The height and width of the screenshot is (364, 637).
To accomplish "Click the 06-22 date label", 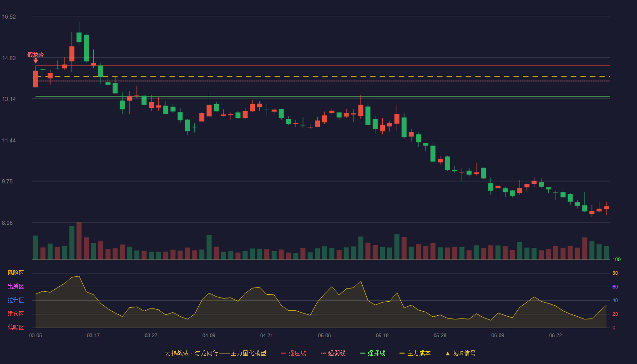I will pos(556,335).
